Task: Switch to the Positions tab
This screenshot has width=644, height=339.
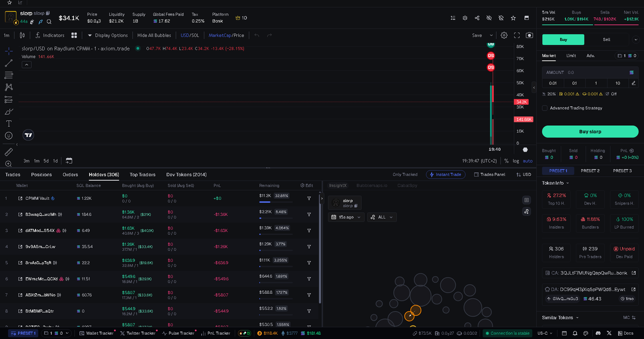Action: (x=41, y=175)
